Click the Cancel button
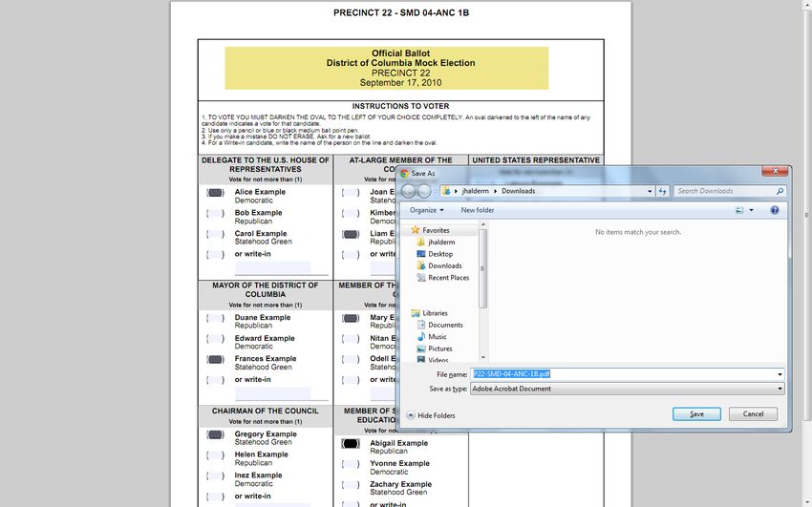This screenshot has height=507, width=812. (753, 413)
